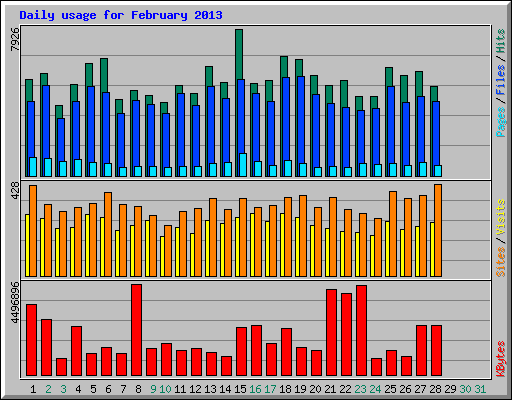The height and width of the screenshot is (400, 512).
Task: Select green day label "31"
Action: (x=480, y=389)
